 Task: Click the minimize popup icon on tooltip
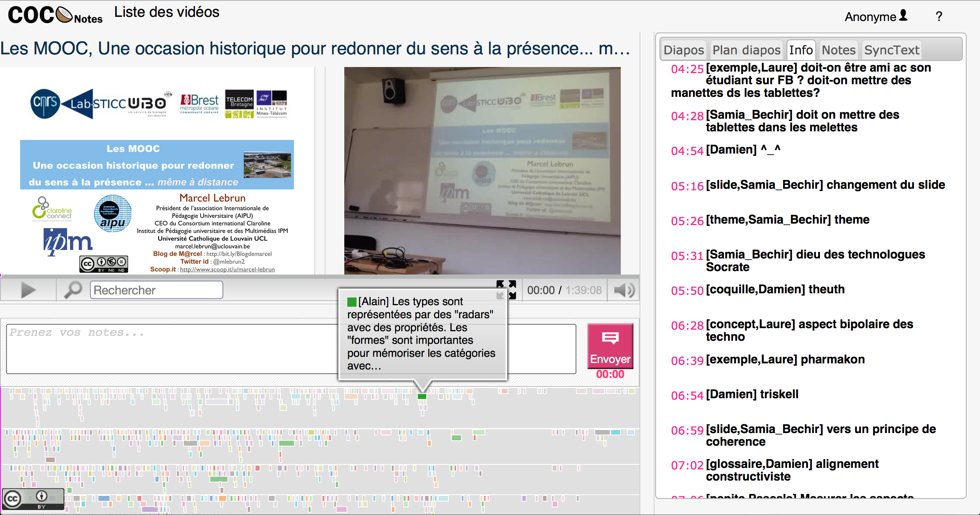501,295
